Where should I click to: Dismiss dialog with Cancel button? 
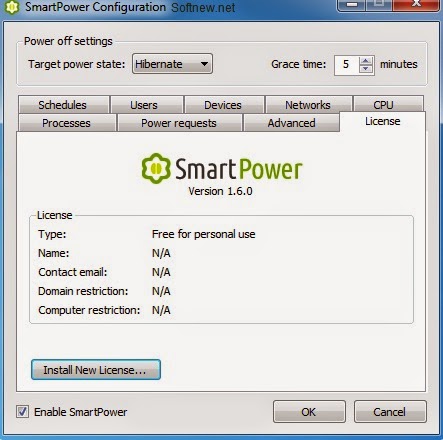390,412
